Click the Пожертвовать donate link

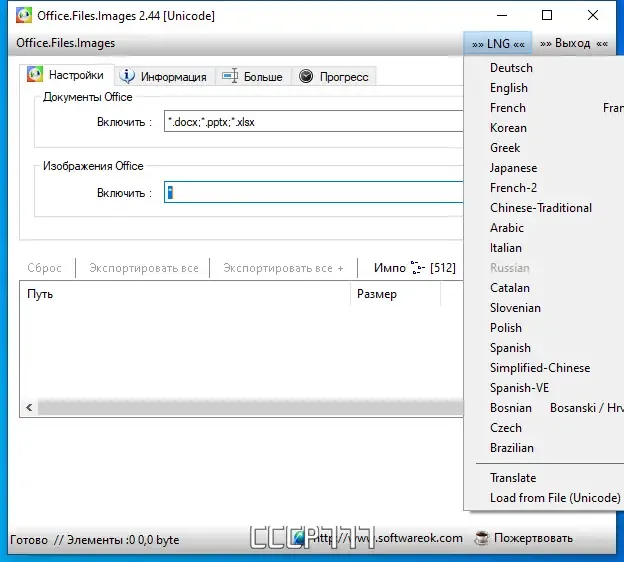(533, 538)
